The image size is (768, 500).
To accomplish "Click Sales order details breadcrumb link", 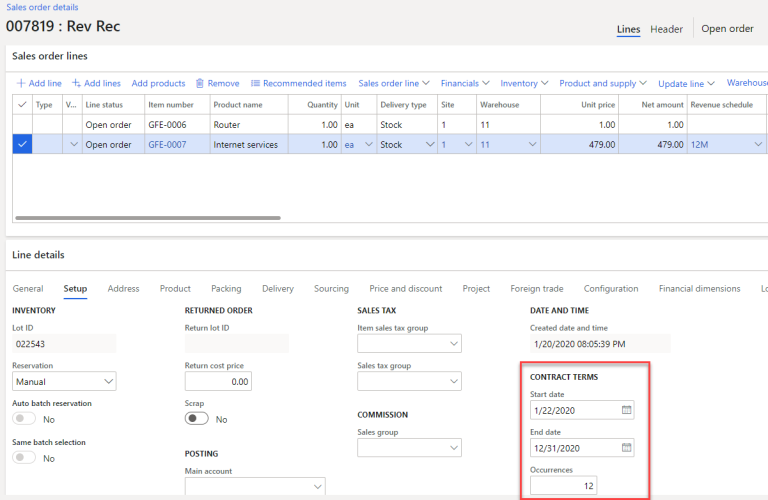I will [42, 7].
